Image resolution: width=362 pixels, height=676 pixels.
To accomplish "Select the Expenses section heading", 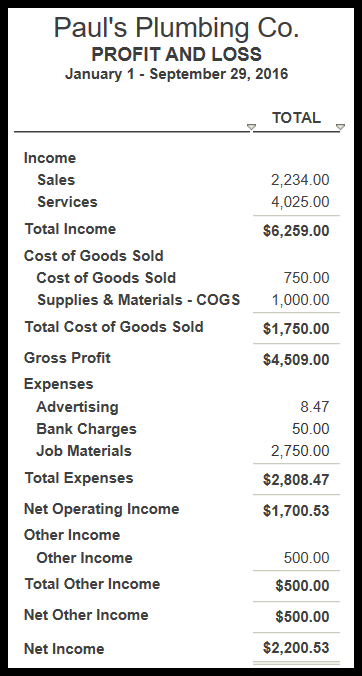I will (58, 384).
